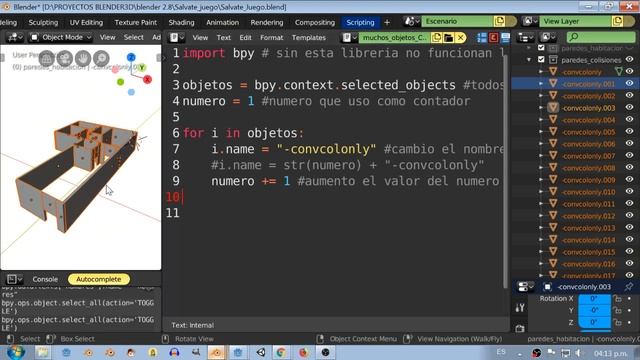640x360 pixels.
Task: Switch to UV Editing workspace tab
Action: (86, 23)
